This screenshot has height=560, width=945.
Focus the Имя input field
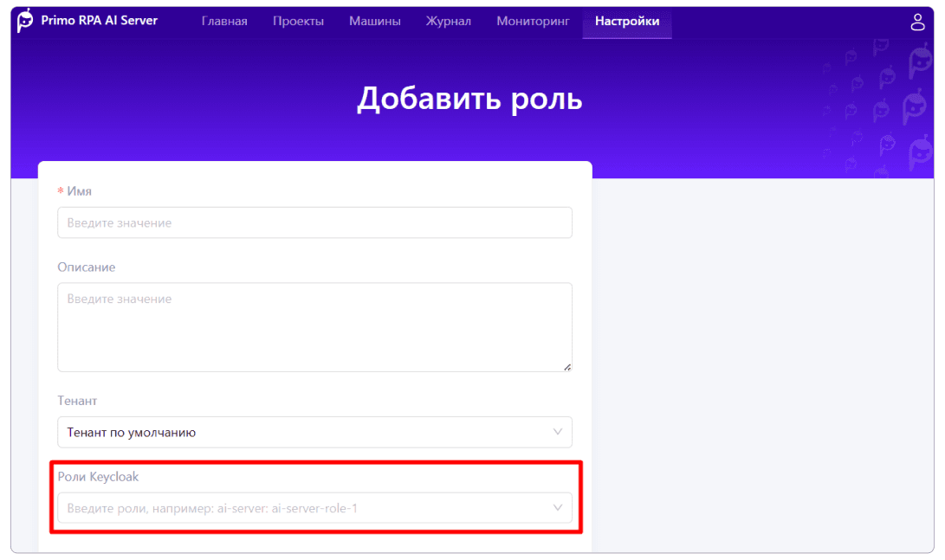click(x=314, y=222)
